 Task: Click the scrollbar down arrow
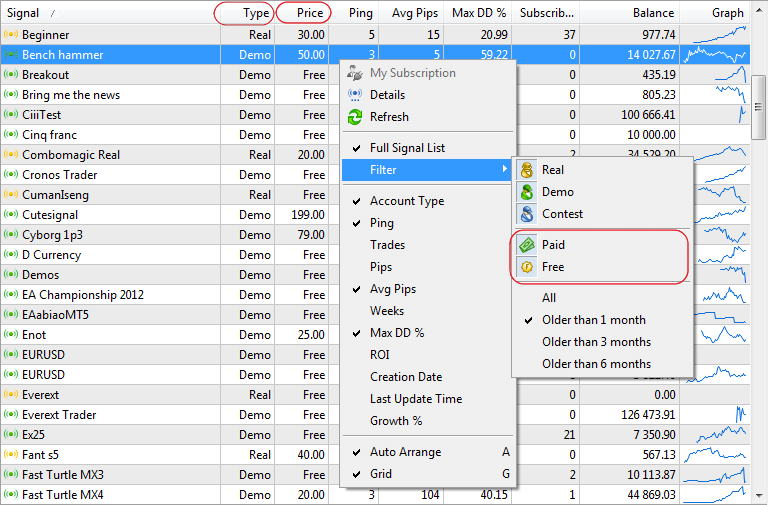click(x=758, y=496)
